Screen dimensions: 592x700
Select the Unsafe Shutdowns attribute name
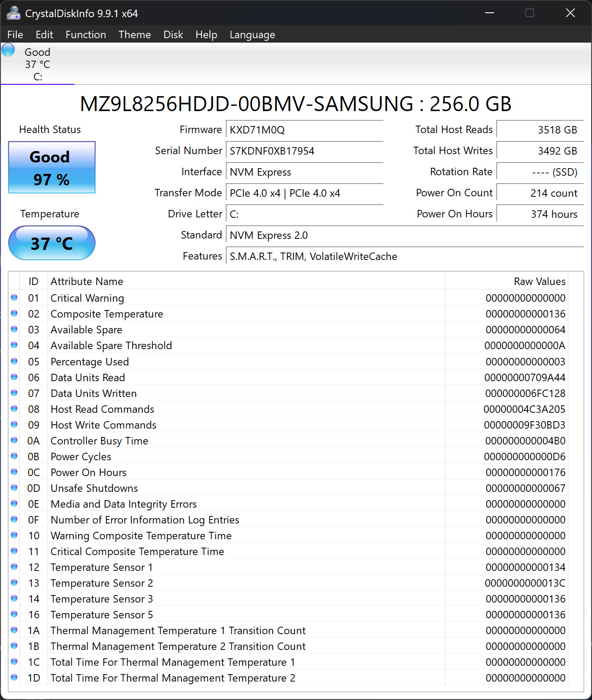pyautogui.click(x=94, y=488)
